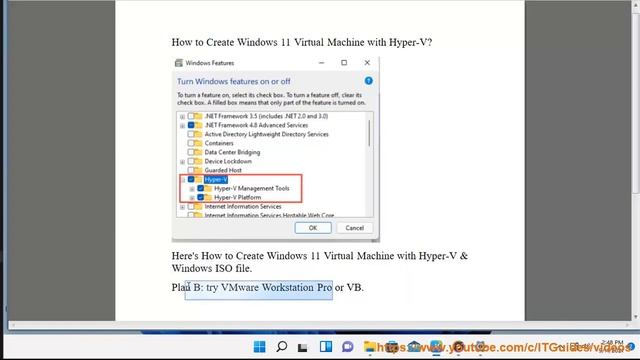Close the Windows Features dialog
640x360 pixels.
point(367,62)
